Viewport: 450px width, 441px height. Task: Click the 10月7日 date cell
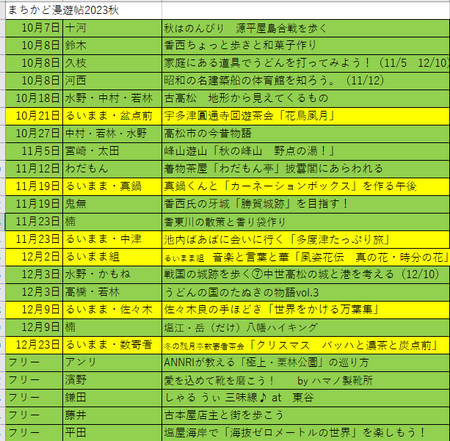(34, 28)
